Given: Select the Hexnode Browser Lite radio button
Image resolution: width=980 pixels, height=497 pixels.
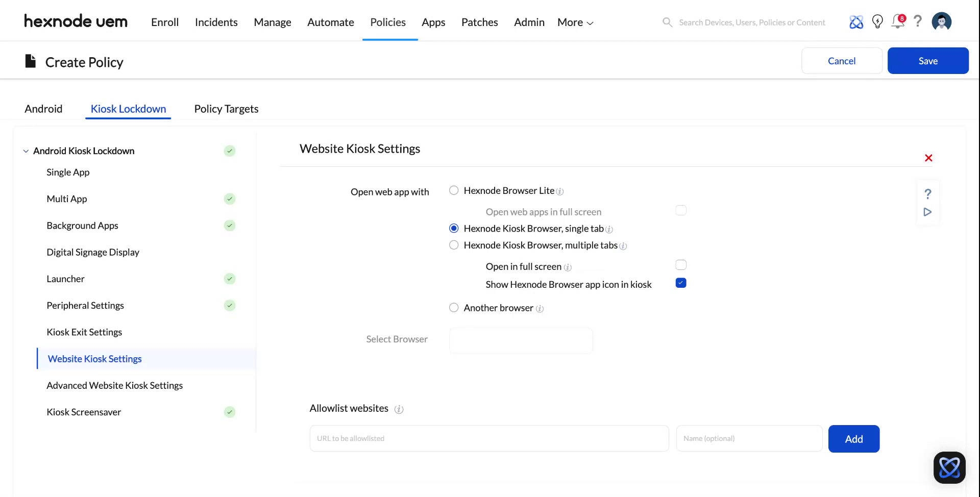Looking at the screenshot, I should pos(454,190).
